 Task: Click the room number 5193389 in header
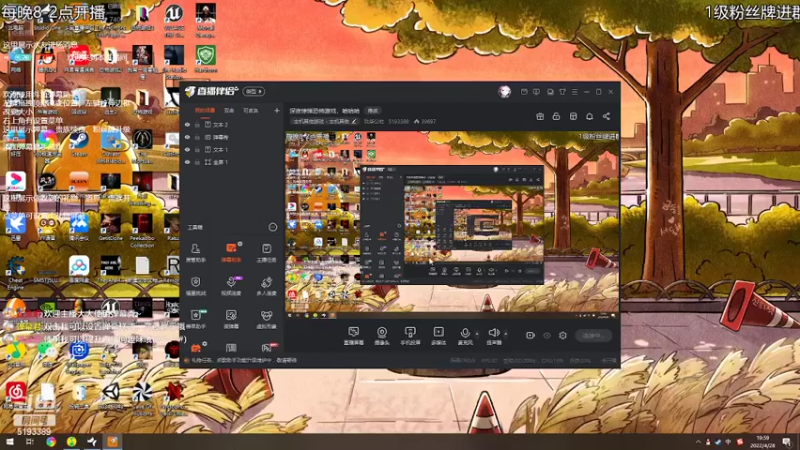pyautogui.click(x=398, y=121)
